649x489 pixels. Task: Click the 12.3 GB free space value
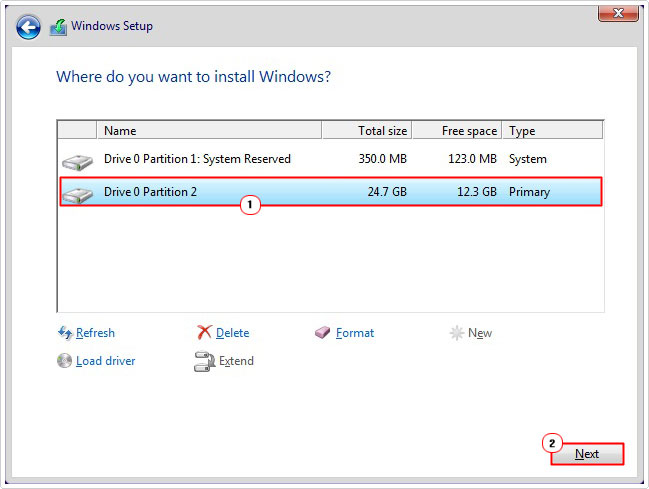tap(477, 192)
